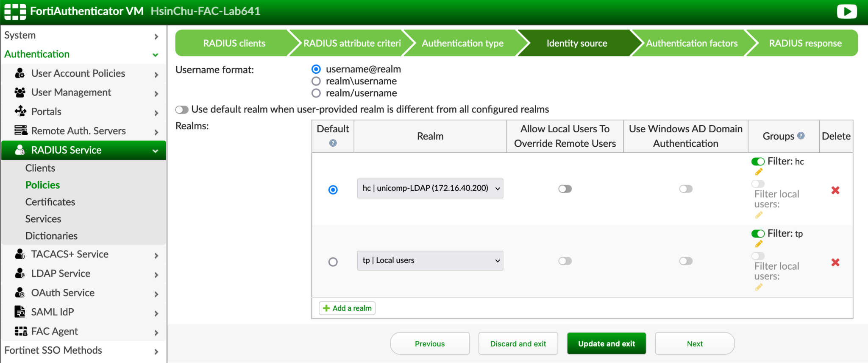
Task: Expand Fortinet SSO Methods menu
Action: point(83,350)
